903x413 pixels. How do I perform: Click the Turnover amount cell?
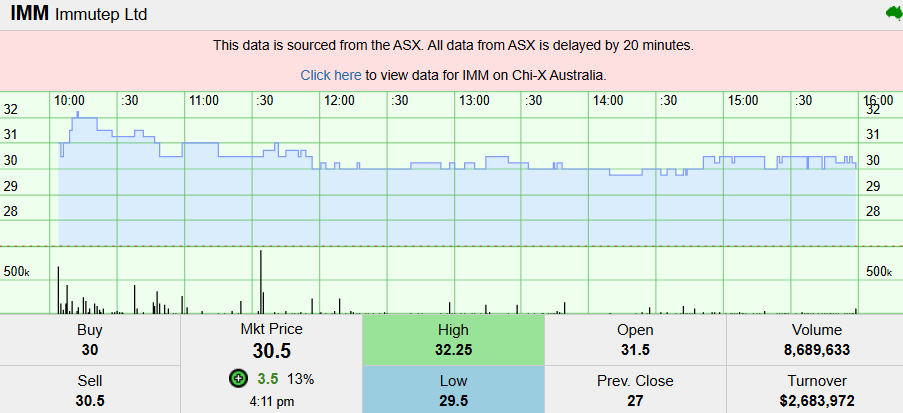[x=817, y=391]
